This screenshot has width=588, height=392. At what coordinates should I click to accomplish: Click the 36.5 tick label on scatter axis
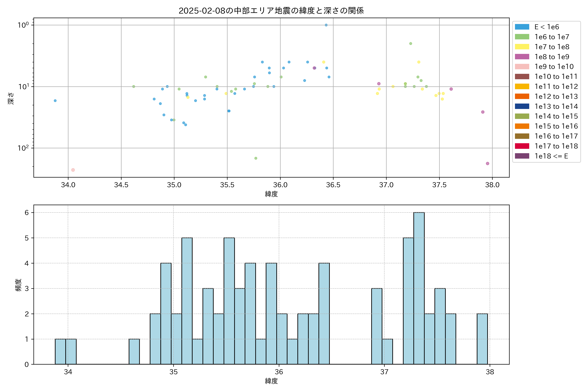[333, 185]
